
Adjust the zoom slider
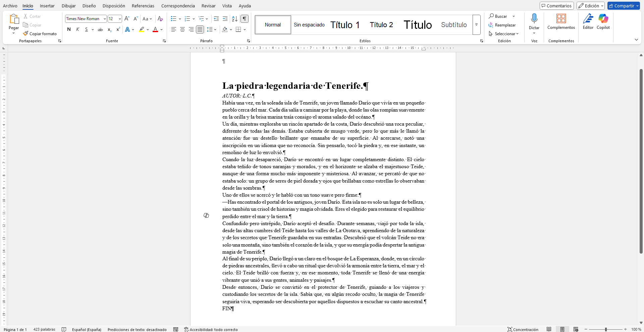606,329
